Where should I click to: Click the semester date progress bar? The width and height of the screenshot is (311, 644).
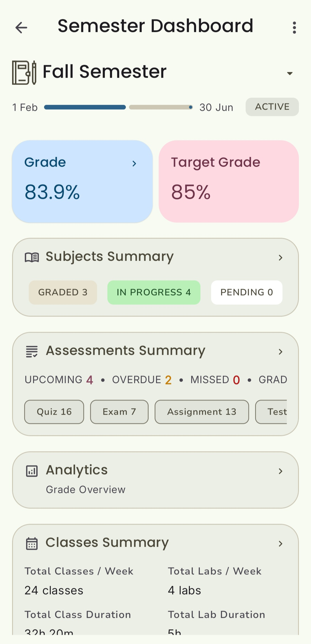[x=118, y=107]
